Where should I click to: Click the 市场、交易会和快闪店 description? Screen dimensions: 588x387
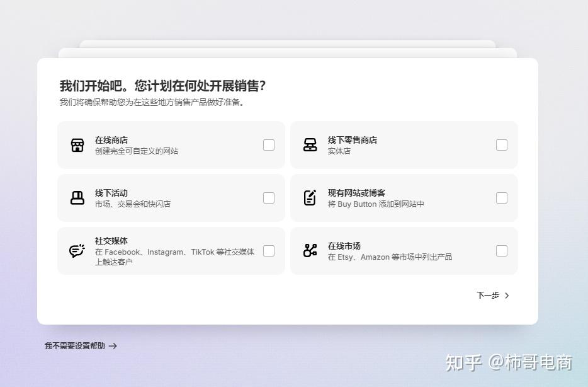click(133, 204)
